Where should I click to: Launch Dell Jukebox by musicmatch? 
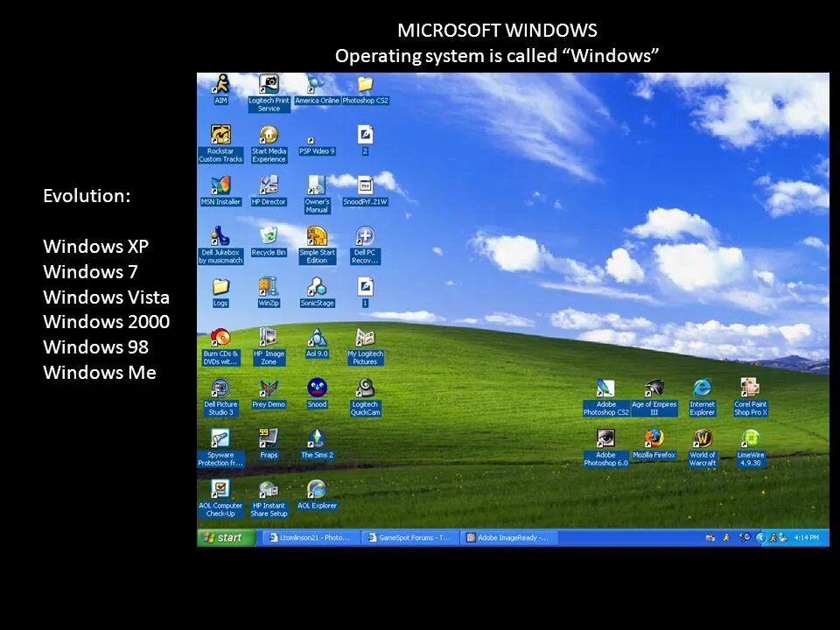click(x=220, y=245)
